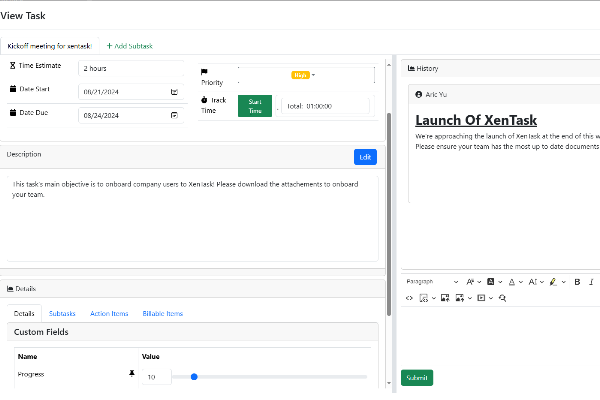This screenshot has width=600, height=400.
Task: Click the Progress slider handle
Action: (x=194, y=377)
